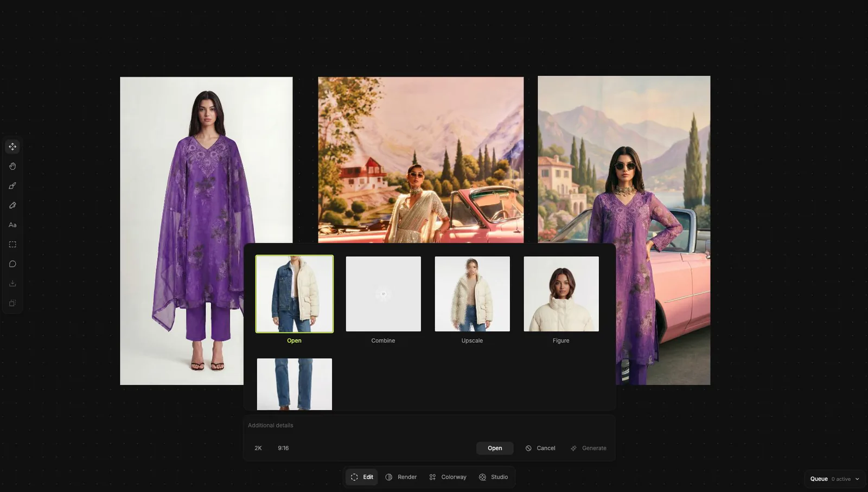Click the Cancel circle-slash icon
The image size is (868, 492).
[528, 448]
